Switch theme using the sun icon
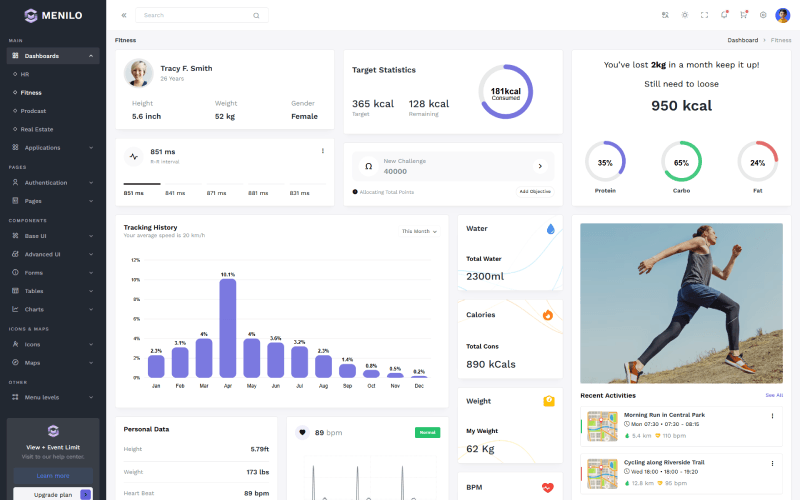 [x=685, y=15]
